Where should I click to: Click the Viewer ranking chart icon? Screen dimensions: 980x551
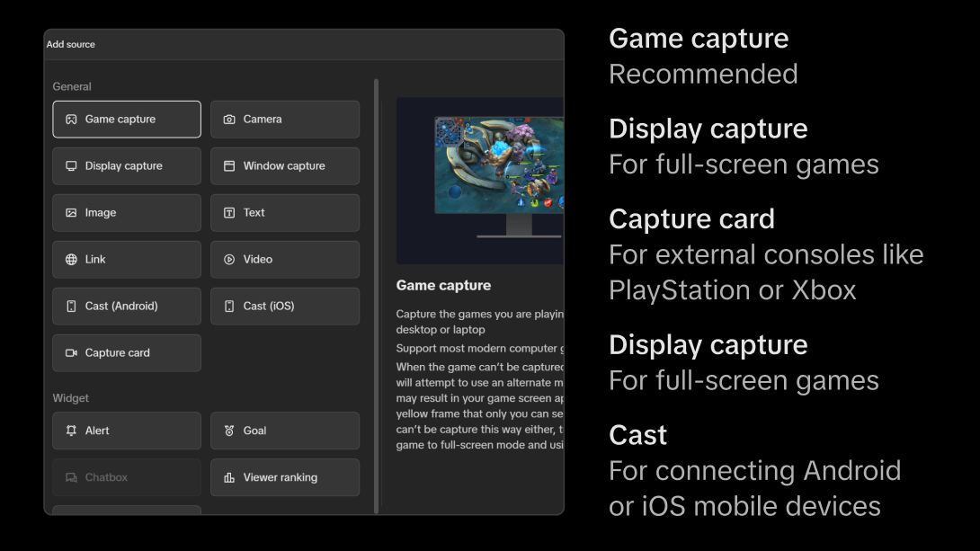(x=229, y=477)
